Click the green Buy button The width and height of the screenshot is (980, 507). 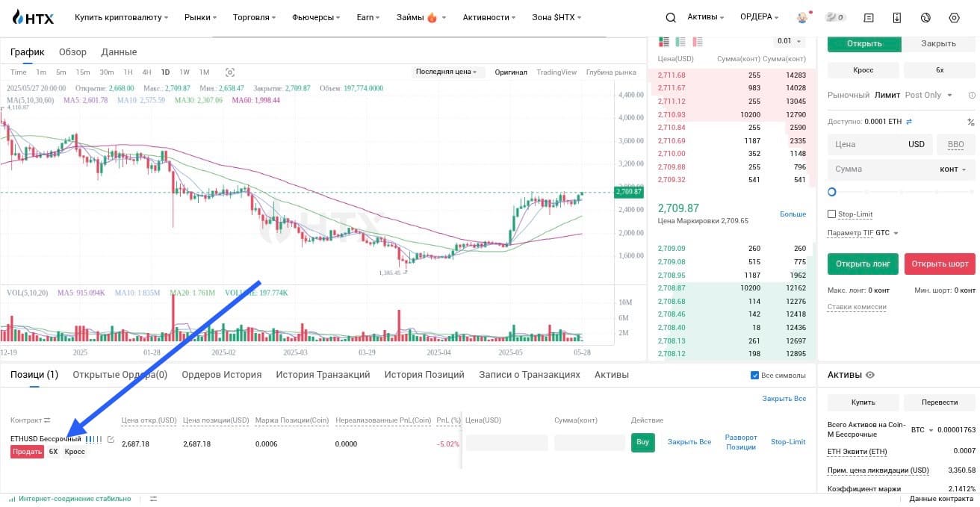642,442
